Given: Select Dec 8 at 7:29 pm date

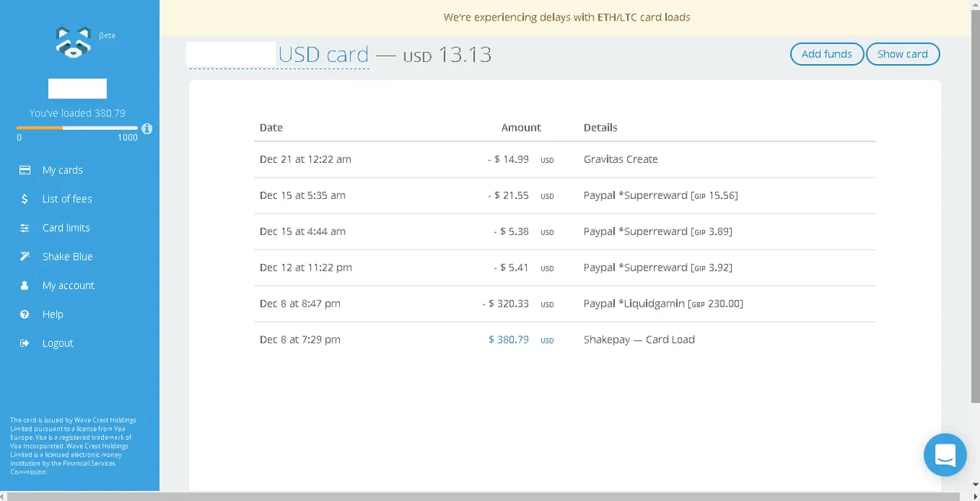Looking at the screenshot, I should click(300, 339).
